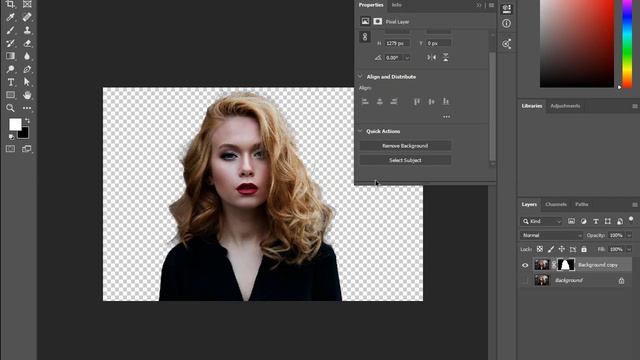Screen dimensions: 640x360
Task: Align horizontal centers
Action: 380,102
